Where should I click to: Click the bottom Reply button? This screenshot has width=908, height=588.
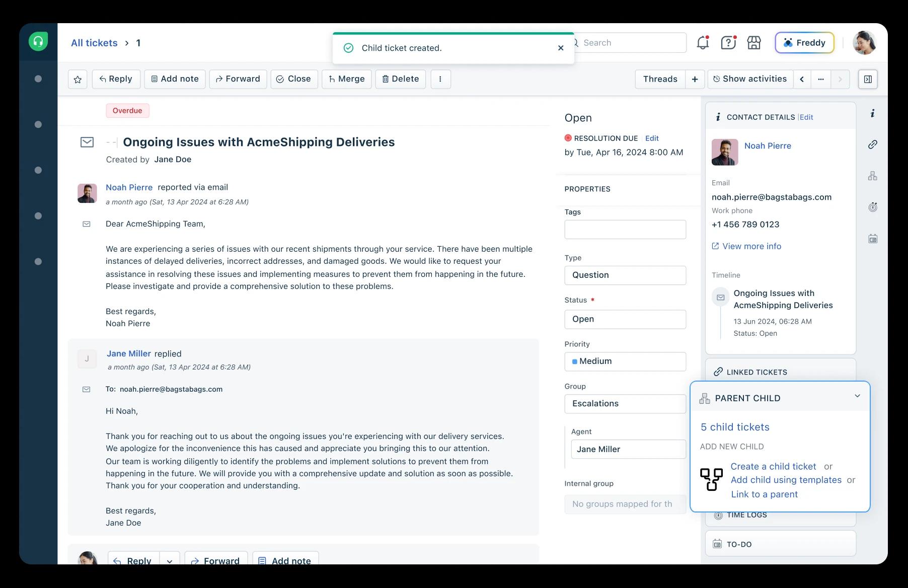133,559
